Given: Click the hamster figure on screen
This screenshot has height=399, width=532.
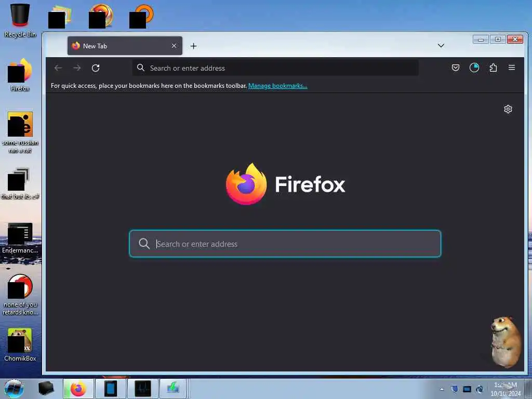Looking at the screenshot, I should [506, 342].
